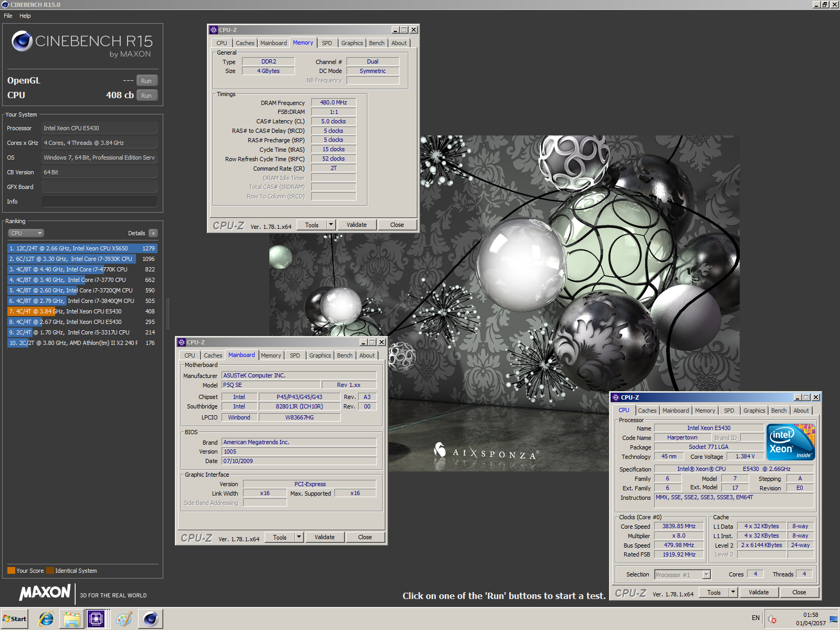Open the File menu

[x=8, y=16]
